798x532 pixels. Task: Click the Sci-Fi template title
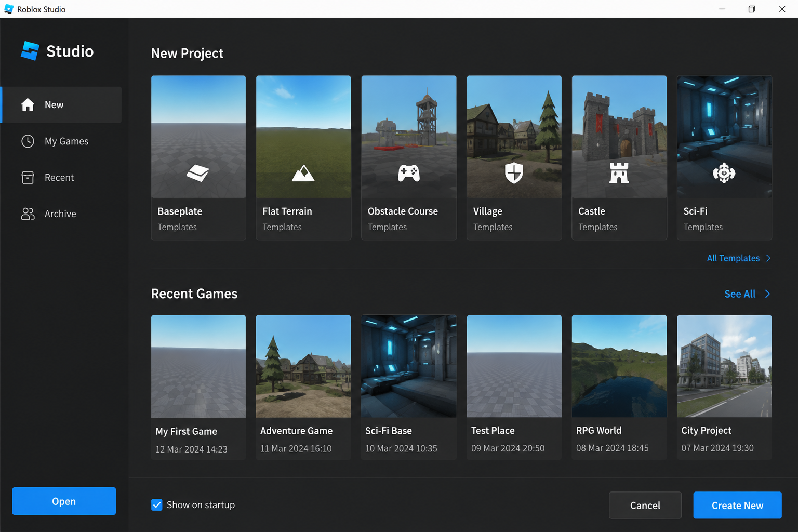pos(695,211)
